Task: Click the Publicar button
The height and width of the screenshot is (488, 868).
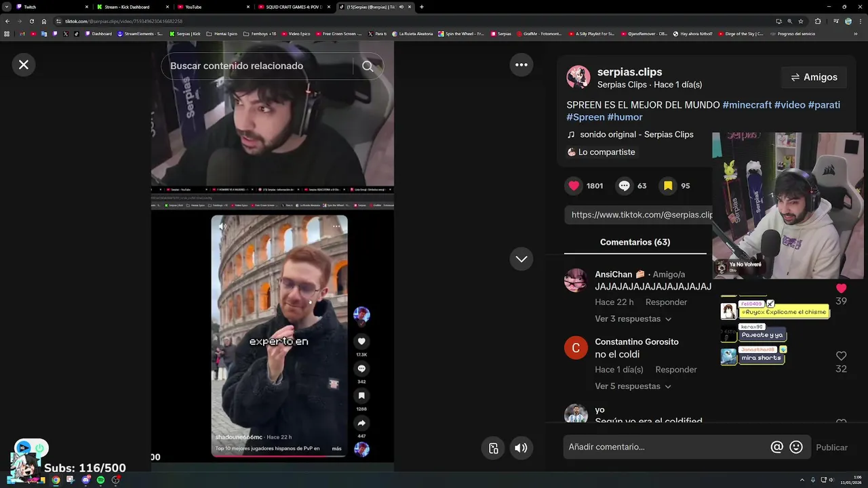Action: [831, 447]
